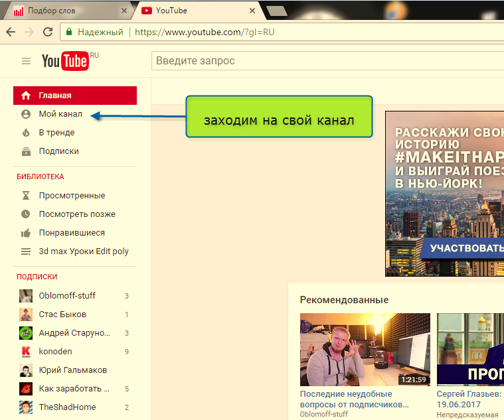The image size is (504, 420).
Task: Click the browser forward arrow
Action: [x=29, y=32]
